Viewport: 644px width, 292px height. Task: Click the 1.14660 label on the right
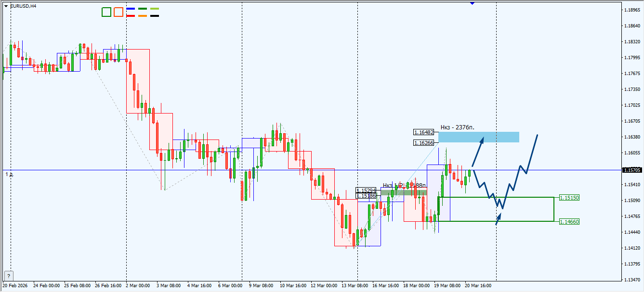pyautogui.click(x=569, y=222)
